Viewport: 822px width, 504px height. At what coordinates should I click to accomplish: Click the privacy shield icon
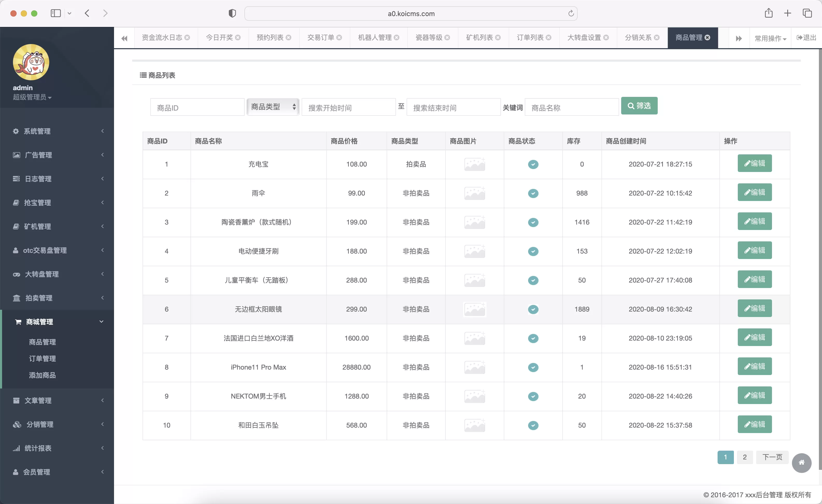point(232,13)
